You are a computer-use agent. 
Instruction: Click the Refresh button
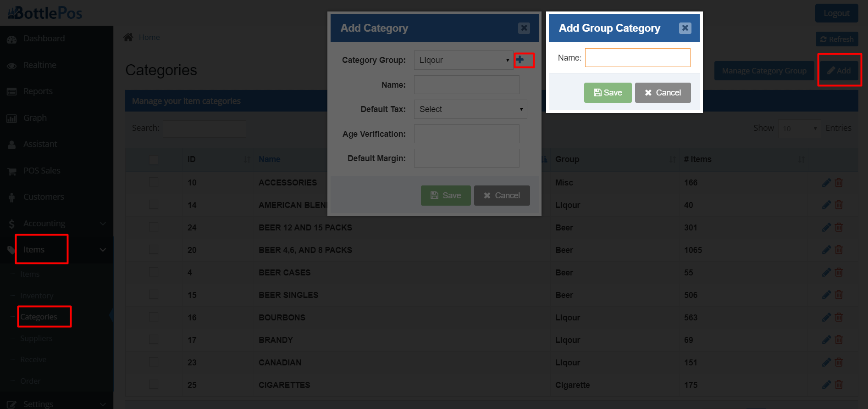pyautogui.click(x=837, y=39)
